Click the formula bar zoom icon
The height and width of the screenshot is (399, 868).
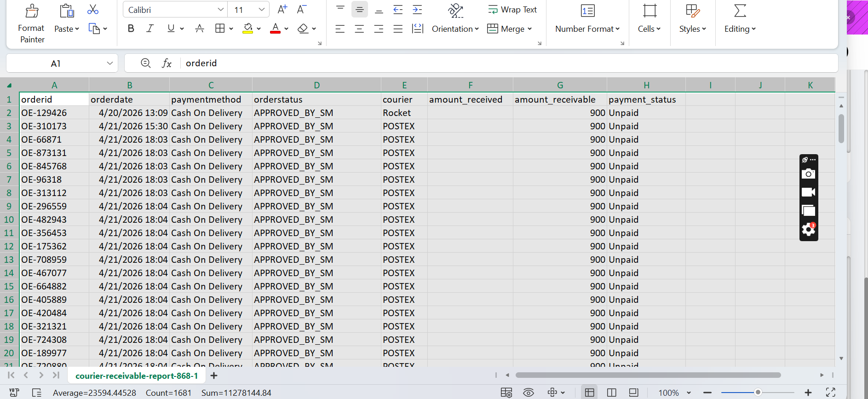[146, 63]
